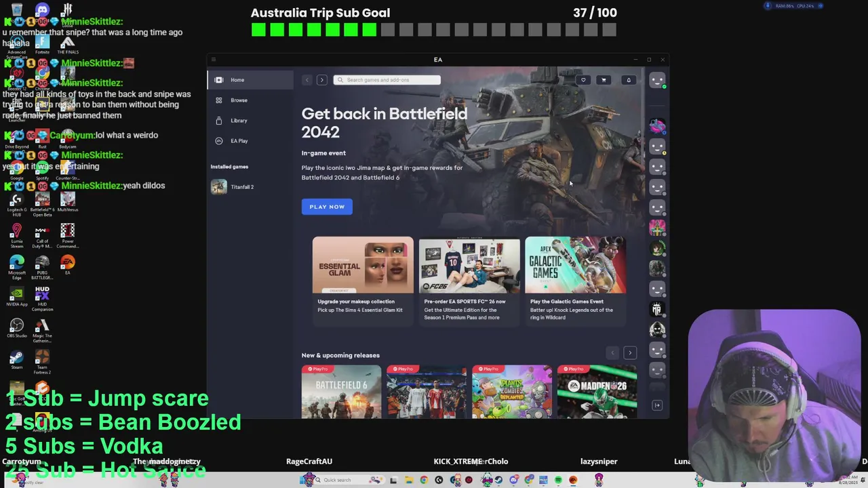Open Steam from the taskbar
The height and width of the screenshot is (488, 868).
pos(498,480)
